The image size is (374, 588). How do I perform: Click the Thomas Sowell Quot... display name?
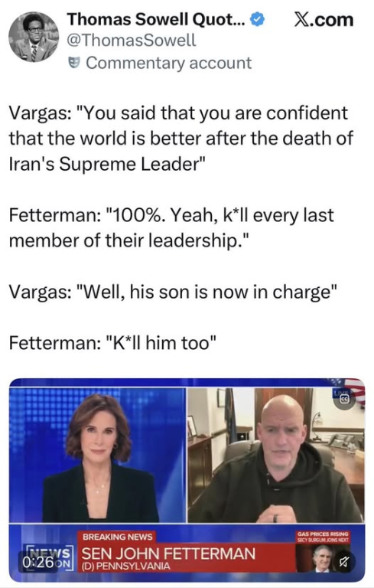pyautogui.click(x=155, y=19)
